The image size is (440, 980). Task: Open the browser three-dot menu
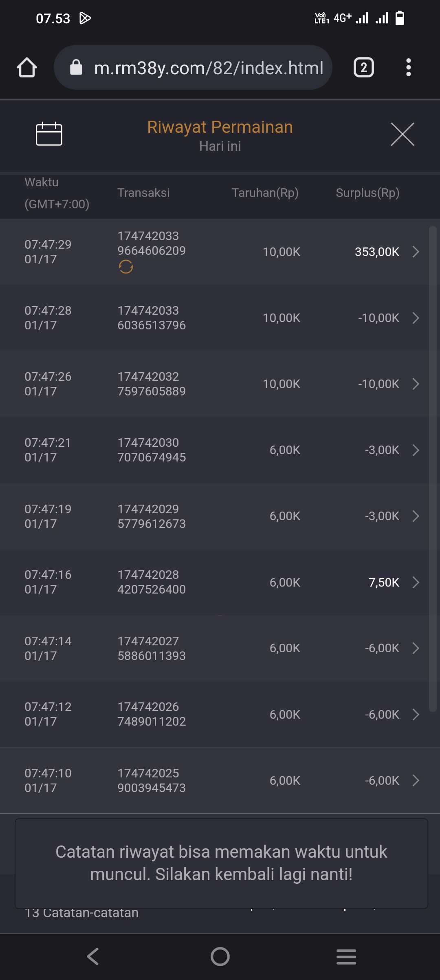click(x=408, y=68)
